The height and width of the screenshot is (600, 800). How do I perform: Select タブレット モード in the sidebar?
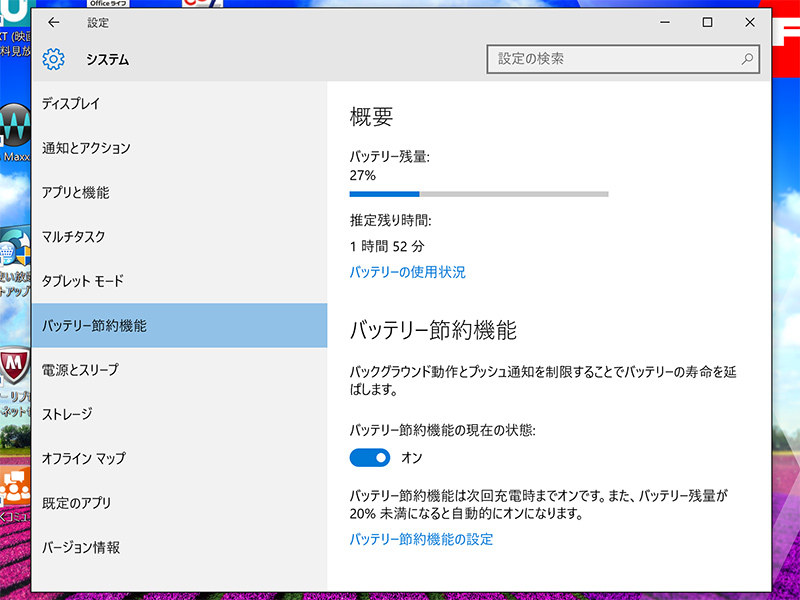[x=82, y=281]
